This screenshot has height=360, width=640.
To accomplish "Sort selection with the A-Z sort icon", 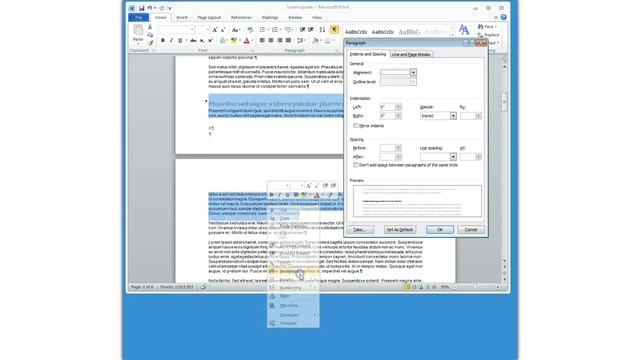I will tap(322, 30).
